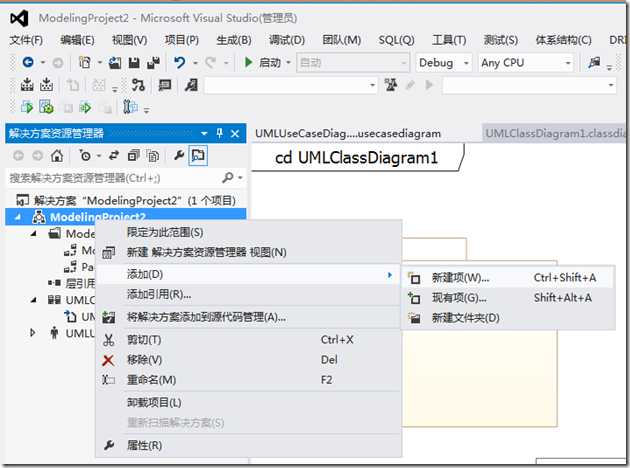Choose 新建项(W)... in submenu

tap(508, 278)
